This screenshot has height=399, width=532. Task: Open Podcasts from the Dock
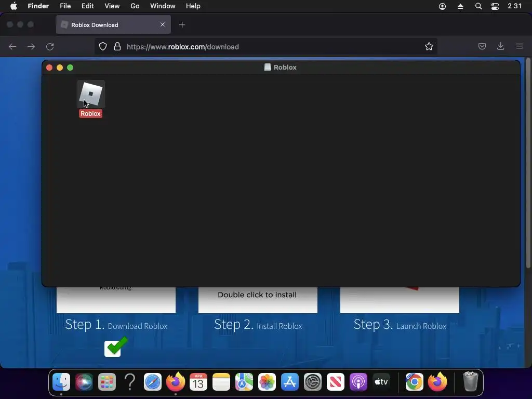pyautogui.click(x=358, y=382)
